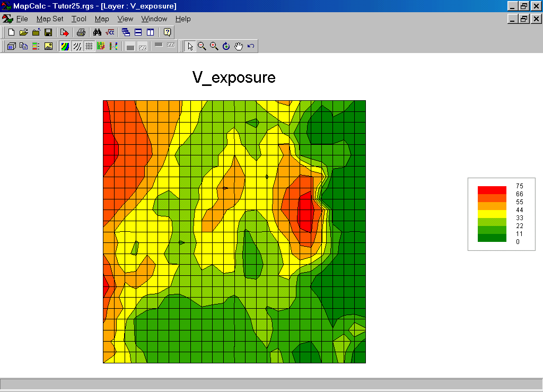Viewport: 543px width, 392px height.
Task: Click the V_exposure map title
Action: (234, 77)
